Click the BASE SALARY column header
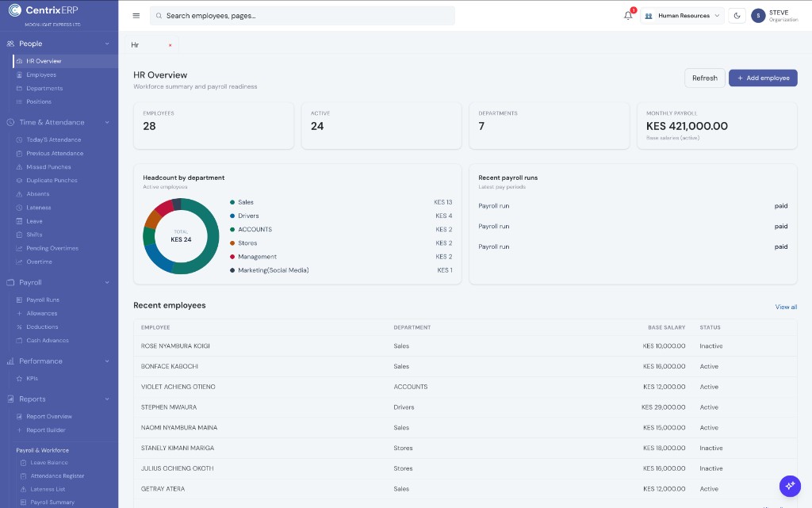The width and height of the screenshot is (812, 508). pyautogui.click(x=666, y=327)
